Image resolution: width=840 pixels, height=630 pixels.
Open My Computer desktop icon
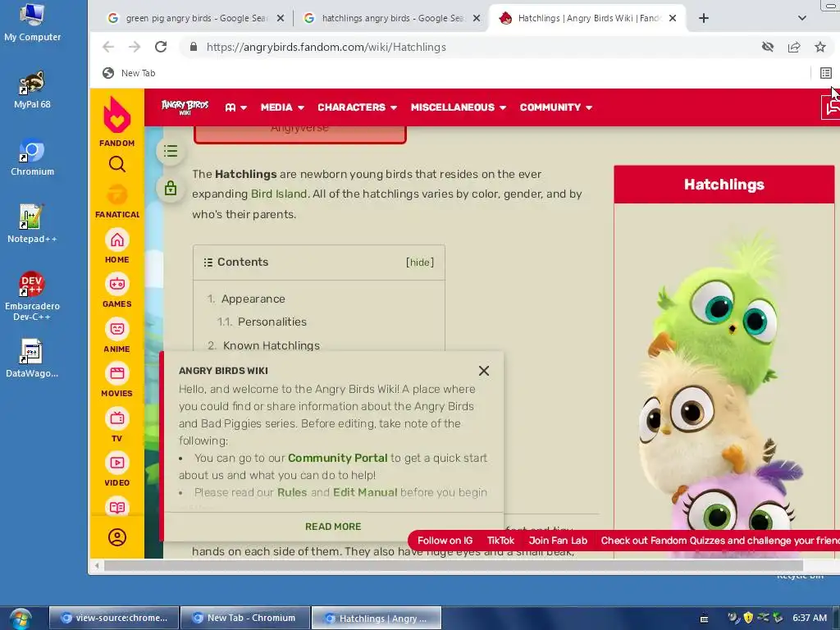32,22
